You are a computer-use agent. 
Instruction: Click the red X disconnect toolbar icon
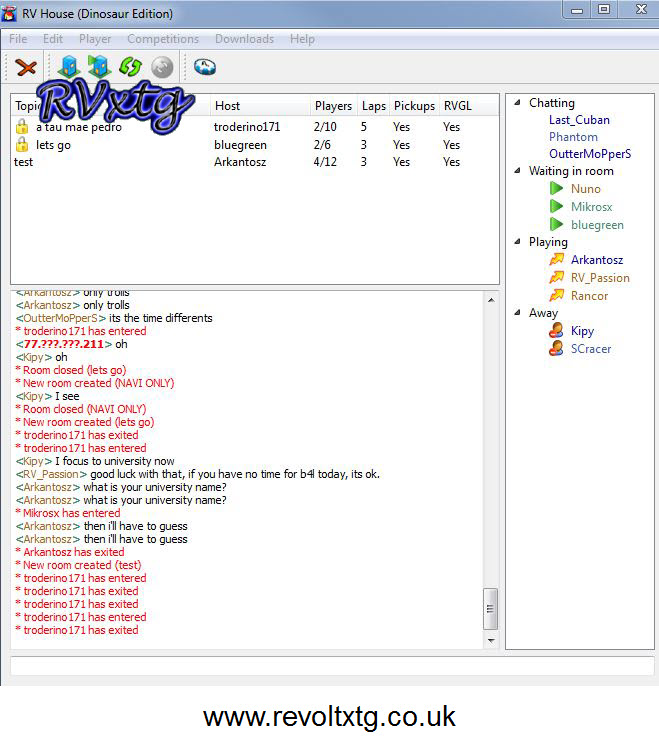[x=26, y=67]
